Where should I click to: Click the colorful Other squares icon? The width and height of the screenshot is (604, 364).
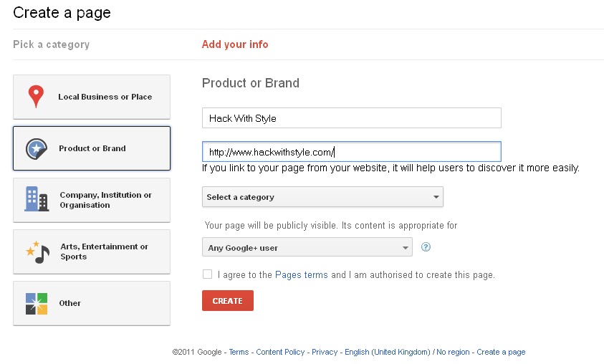coord(37,304)
